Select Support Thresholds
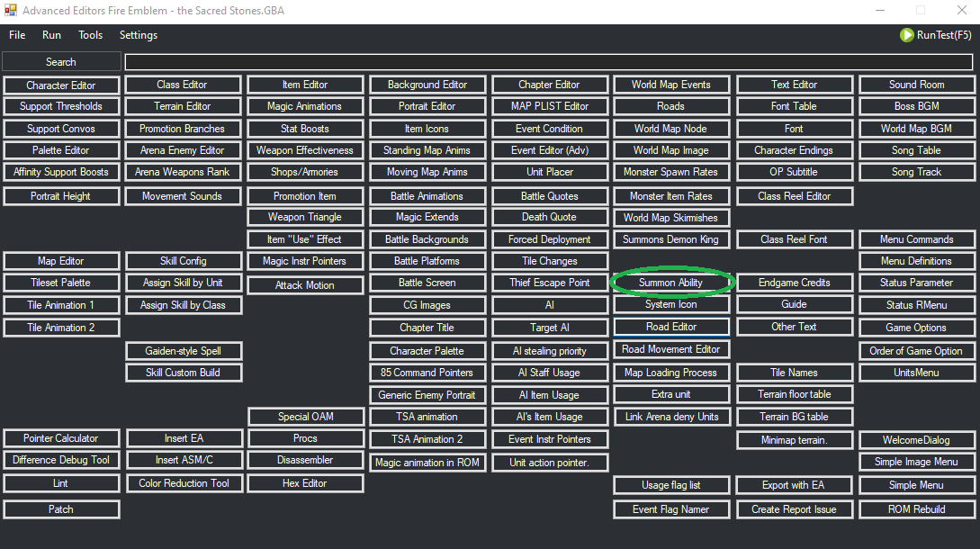This screenshot has width=980, height=549. point(60,106)
